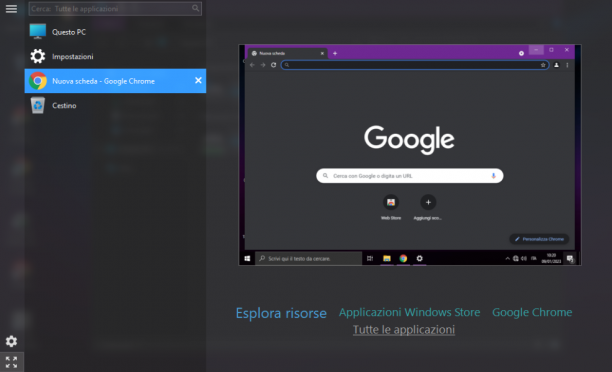The image size is (612, 372).
Task: Select the Tutte le applicazioni link
Action: tap(404, 330)
